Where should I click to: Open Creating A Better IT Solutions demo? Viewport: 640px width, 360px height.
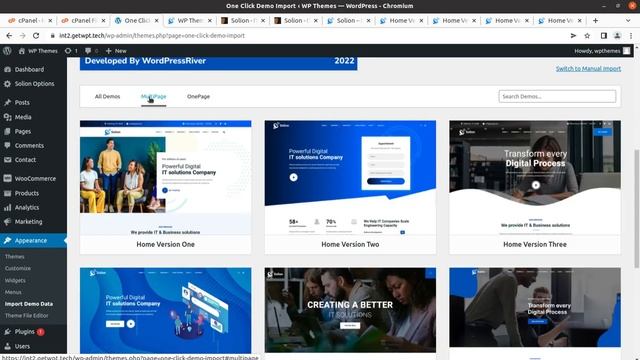[350, 310]
